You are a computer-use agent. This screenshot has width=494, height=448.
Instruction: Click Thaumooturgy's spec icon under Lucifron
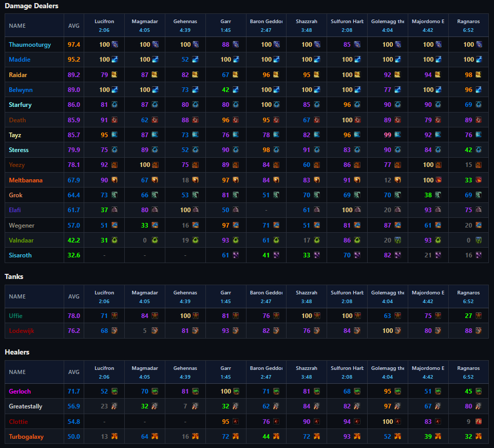click(x=115, y=45)
